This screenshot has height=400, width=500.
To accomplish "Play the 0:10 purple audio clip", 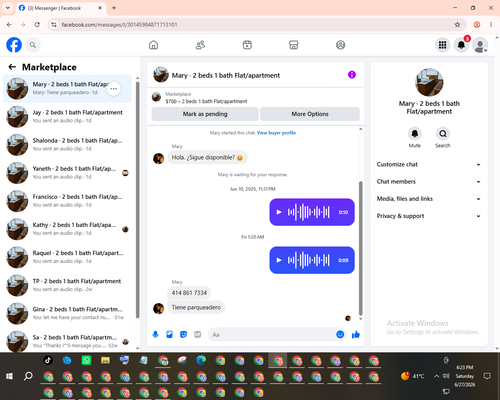I will [279, 212].
